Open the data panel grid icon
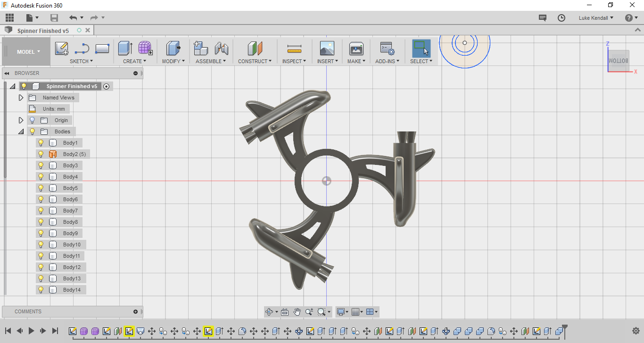 click(x=9, y=18)
